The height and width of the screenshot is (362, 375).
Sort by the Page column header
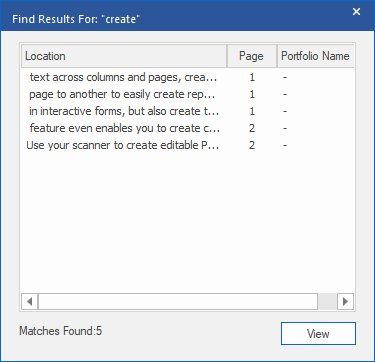[x=252, y=56]
